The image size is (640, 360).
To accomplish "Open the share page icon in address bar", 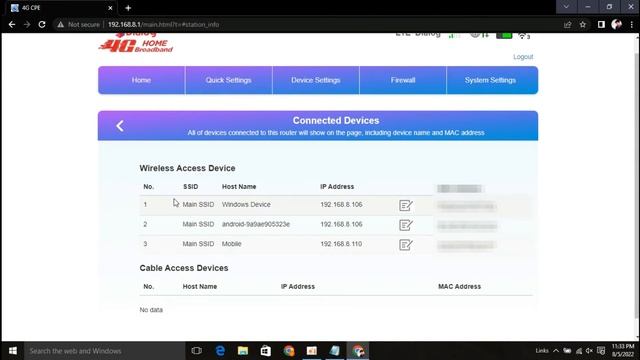I will point(567,24).
